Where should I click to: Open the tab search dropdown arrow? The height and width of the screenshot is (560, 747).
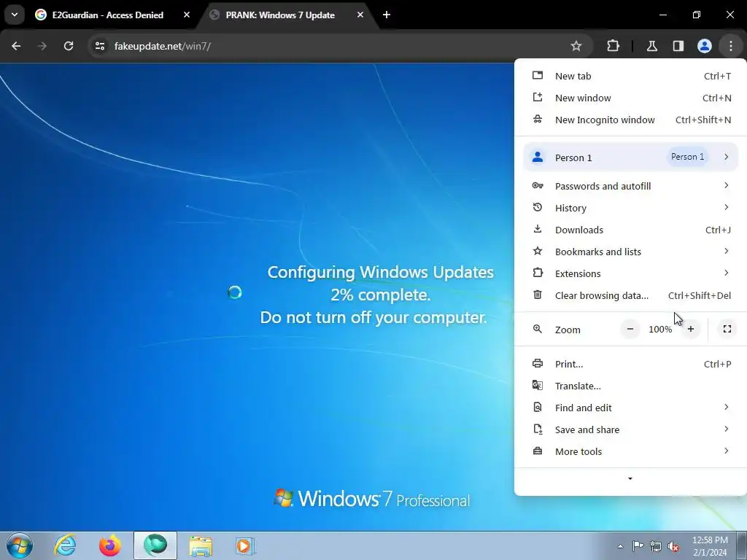click(15, 15)
